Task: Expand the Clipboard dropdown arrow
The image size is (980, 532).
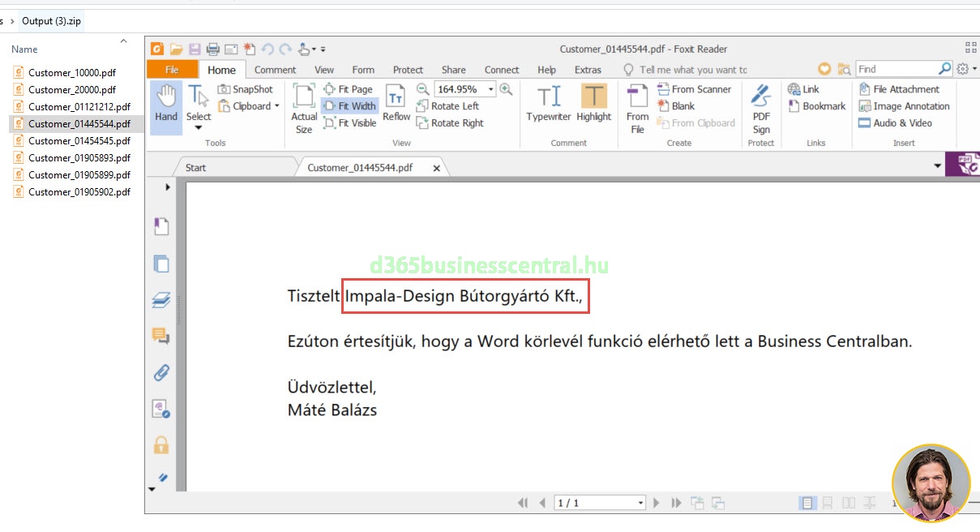Action: click(276, 106)
